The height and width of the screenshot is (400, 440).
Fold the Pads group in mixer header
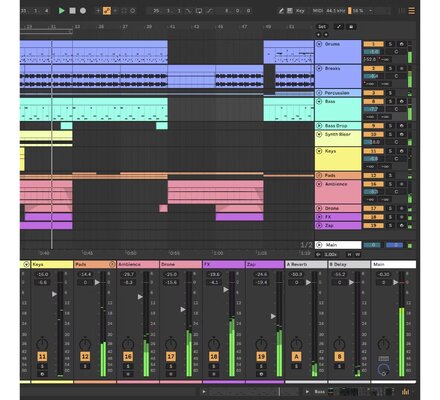[x=112, y=264]
